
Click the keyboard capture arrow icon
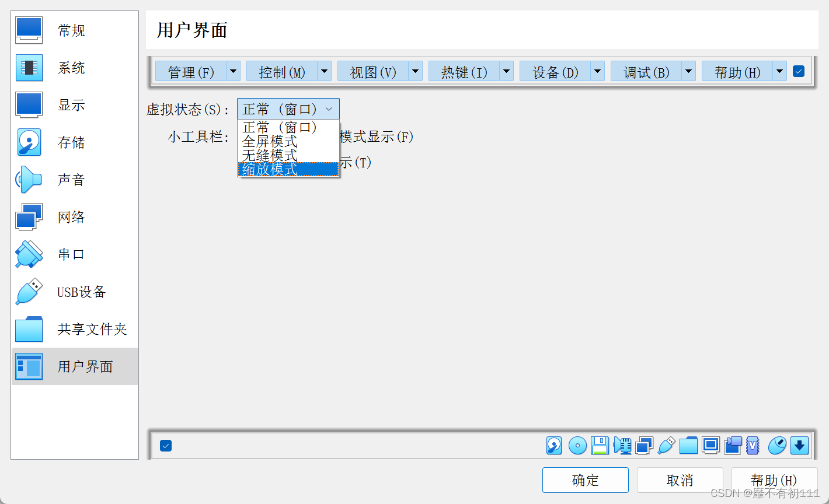tap(799, 446)
